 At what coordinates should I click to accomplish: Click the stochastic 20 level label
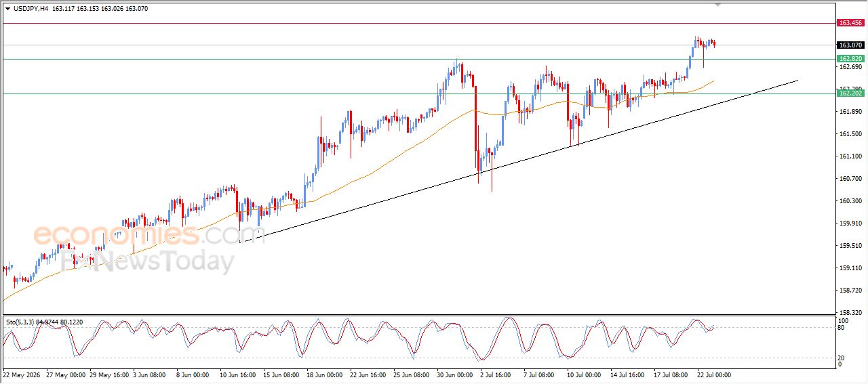coord(842,357)
